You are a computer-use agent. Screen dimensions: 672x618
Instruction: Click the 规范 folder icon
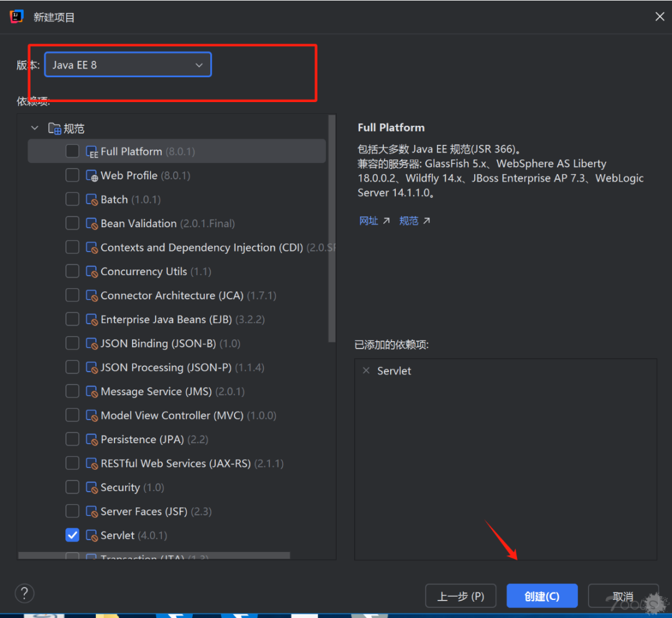coord(54,128)
